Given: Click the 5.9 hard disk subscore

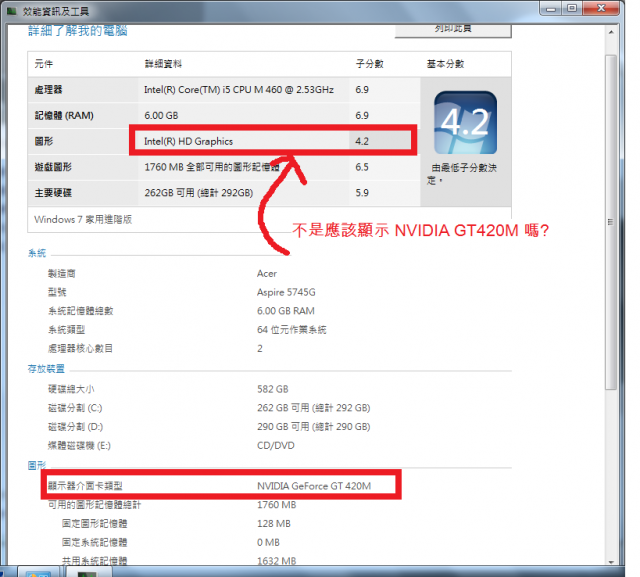Looking at the screenshot, I should click(x=362, y=193).
